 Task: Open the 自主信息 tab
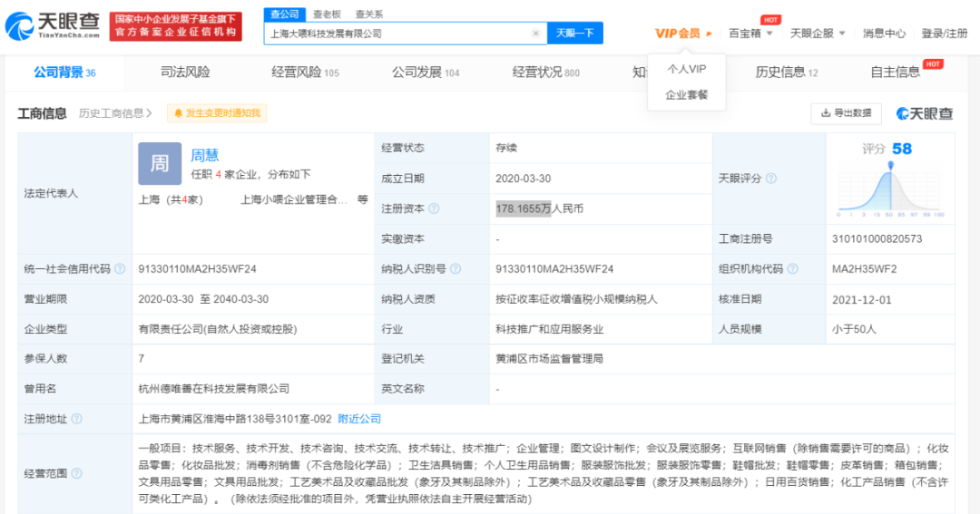click(895, 73)
